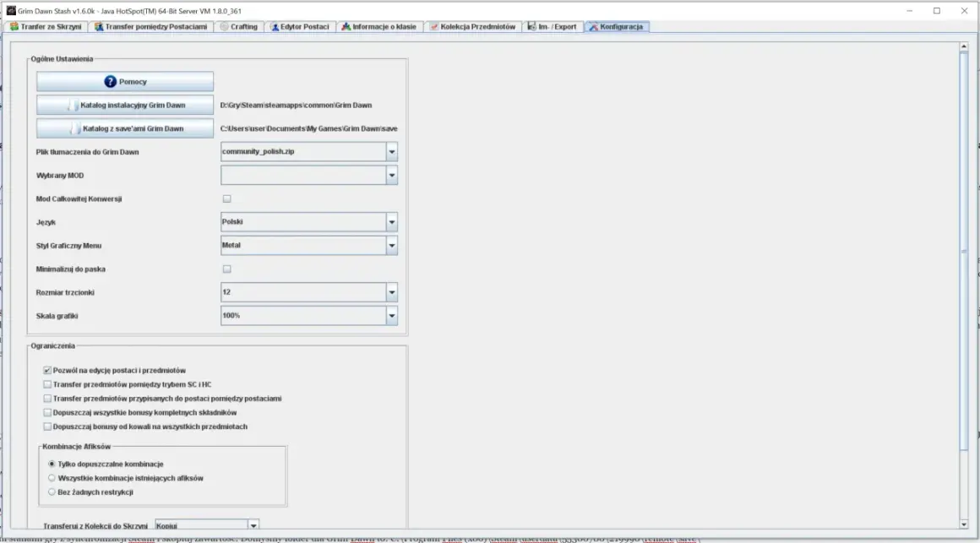Open the Język dropdown set to Polski
The width and height of the screenshot is (980, 543).
308,222
